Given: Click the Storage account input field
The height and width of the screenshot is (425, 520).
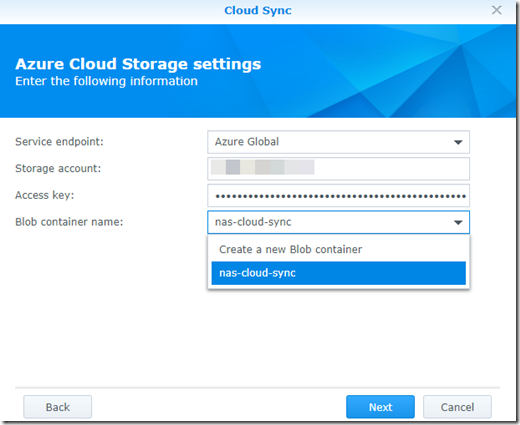Looking at the screenshot, I should point(338,169).
